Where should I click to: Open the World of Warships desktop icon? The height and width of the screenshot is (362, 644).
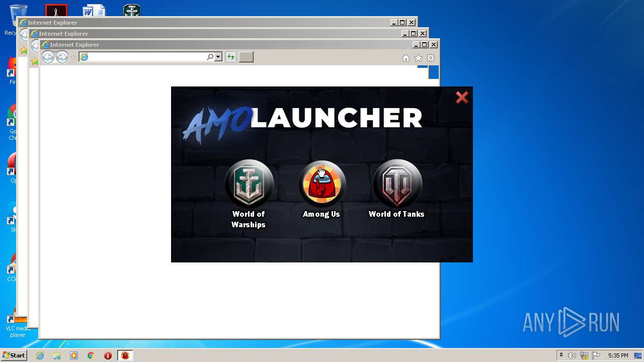132,10
